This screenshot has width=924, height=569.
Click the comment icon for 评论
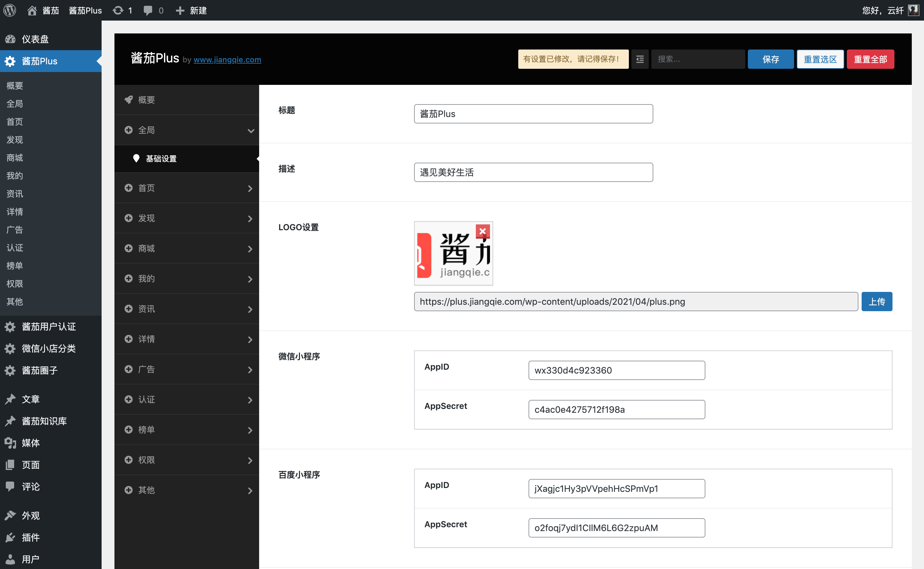point(10,487)
